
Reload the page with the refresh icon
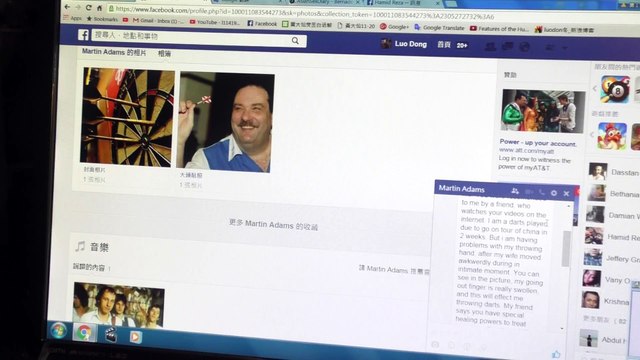click(89, 8)
